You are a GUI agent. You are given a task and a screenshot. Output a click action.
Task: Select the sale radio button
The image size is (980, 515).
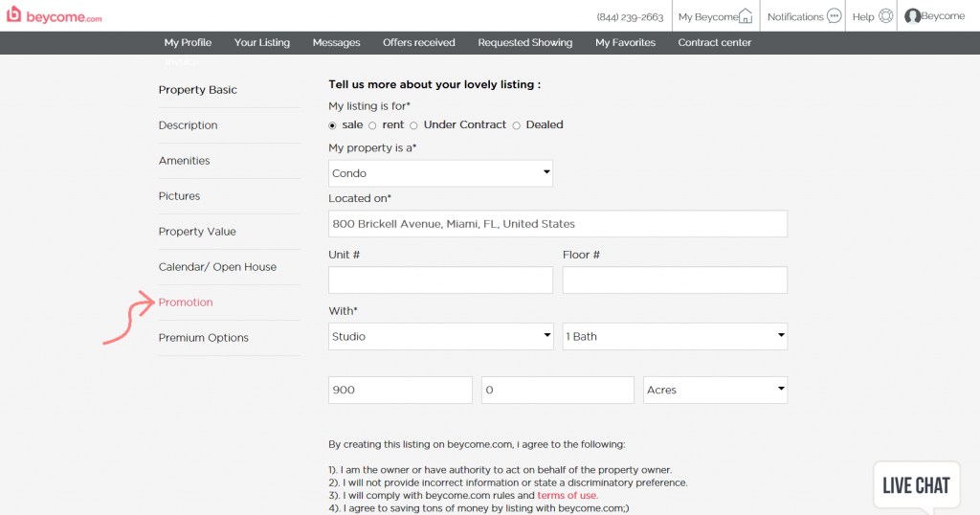pyautogui.click(x=332, y=125)
